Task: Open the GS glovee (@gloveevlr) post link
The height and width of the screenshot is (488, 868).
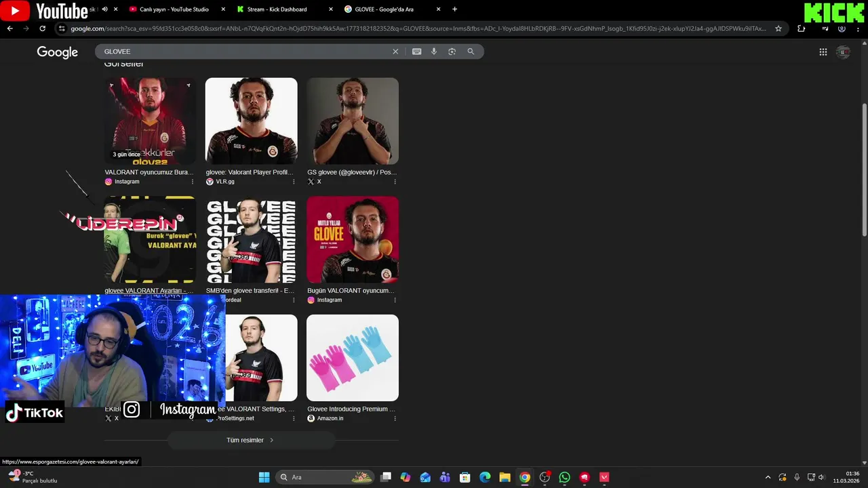Action: tap(352, 172)
